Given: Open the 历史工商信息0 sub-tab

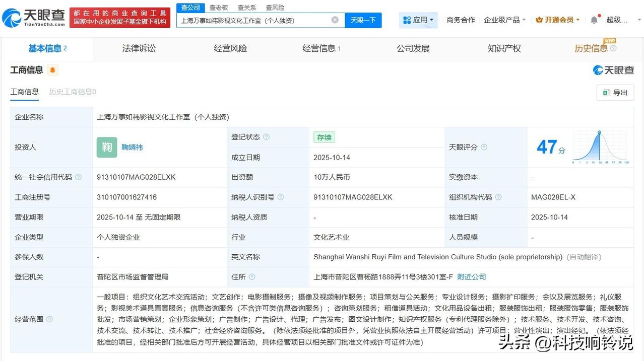Looking at the screenshot, I should pyautogui.click(x=73, y=92).
